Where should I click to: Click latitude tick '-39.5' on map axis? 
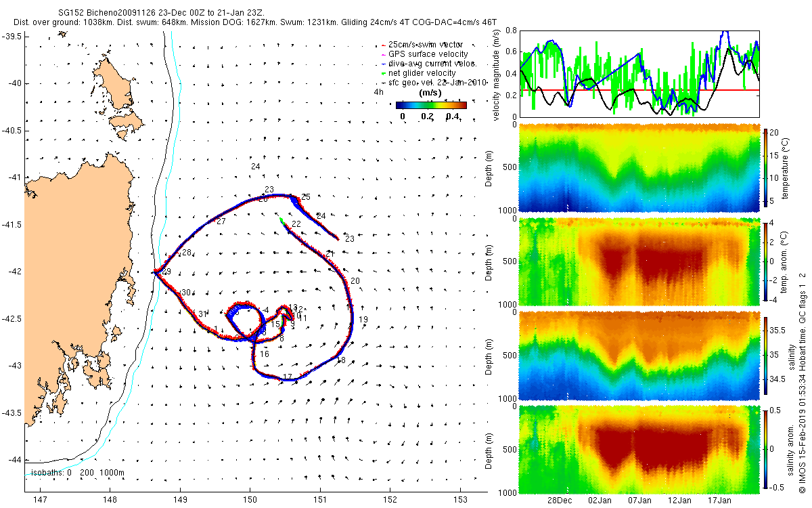click(x=12, y=37)
